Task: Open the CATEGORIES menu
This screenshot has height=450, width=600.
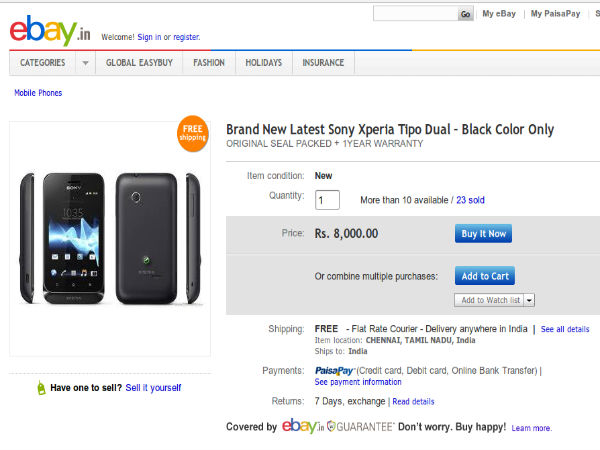Action: tap(42, 63)
